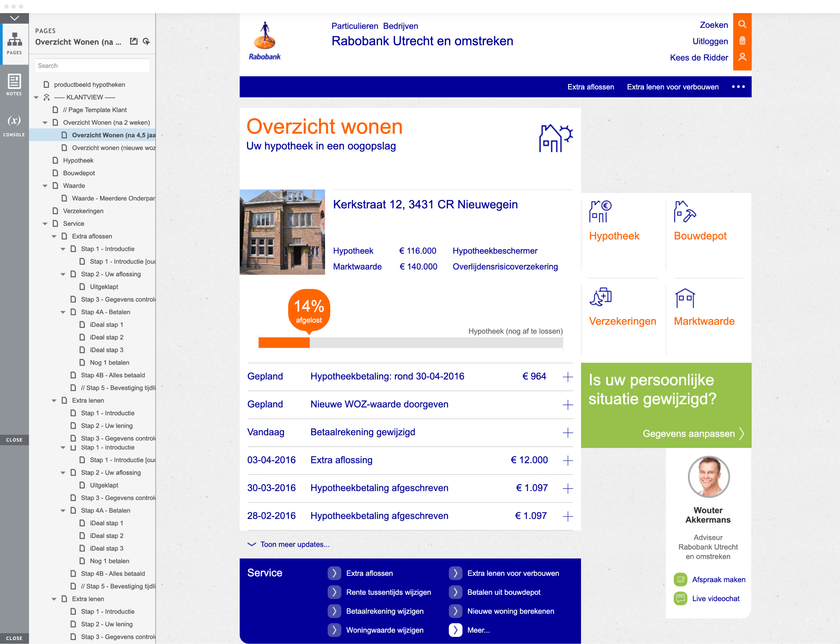Click arrow icon next to Nieuwe woning berekenen
Image resolution: width=840 pixels, height=644 pixels.
pyautogui.click(x=455, y=611)
